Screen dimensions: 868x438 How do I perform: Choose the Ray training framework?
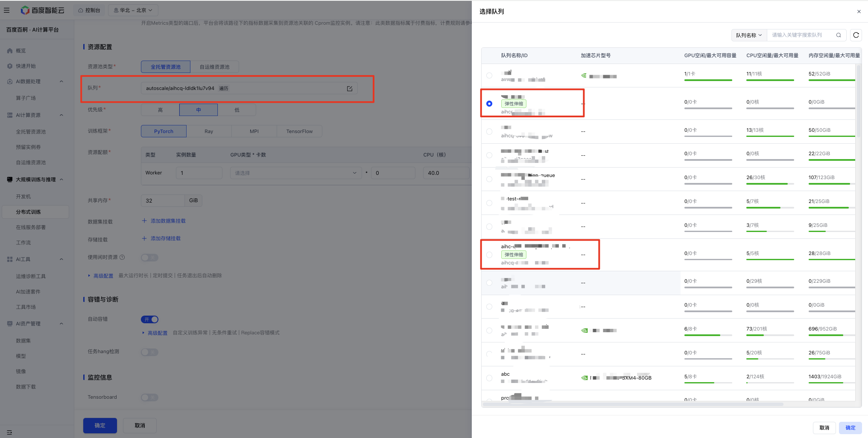tap(209, 131)
